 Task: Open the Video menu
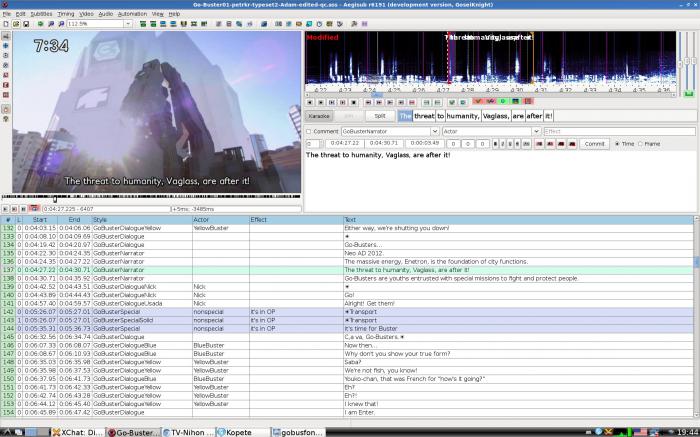[86, 14]
